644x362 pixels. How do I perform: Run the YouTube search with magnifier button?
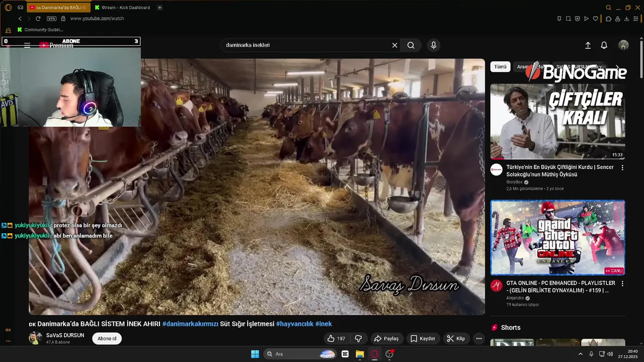point(411,45)
